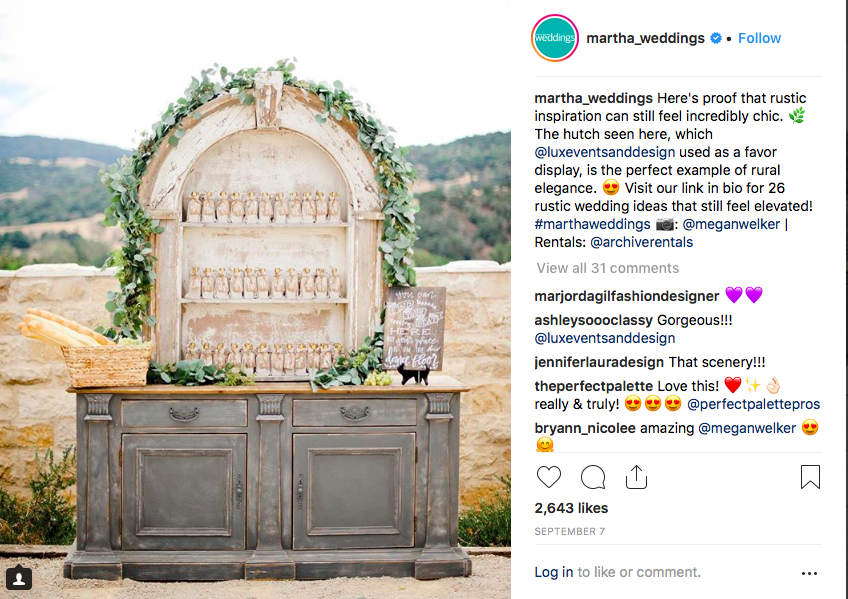Open @luxeventsanddesign mention in caption
Screen dimensions: 848x599
(605, 152)
